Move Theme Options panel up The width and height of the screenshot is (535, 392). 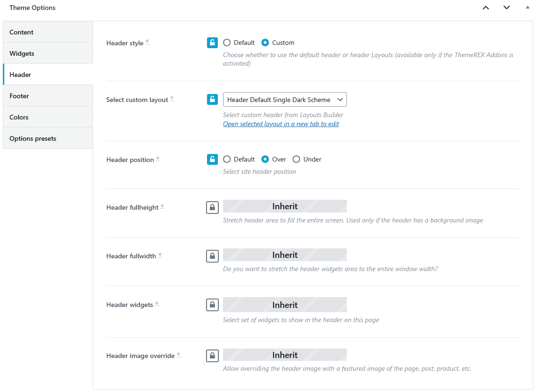486,8
